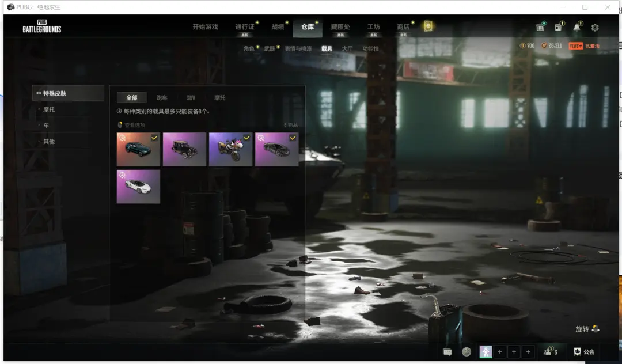
Task: Expand the 摩托 sidebar category
Action: click(x=50, y=109)
